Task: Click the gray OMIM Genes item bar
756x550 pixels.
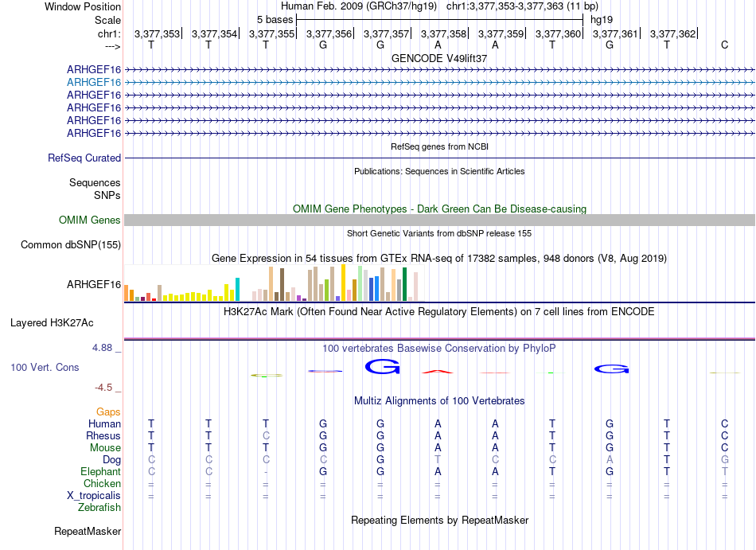Action: 439,220
